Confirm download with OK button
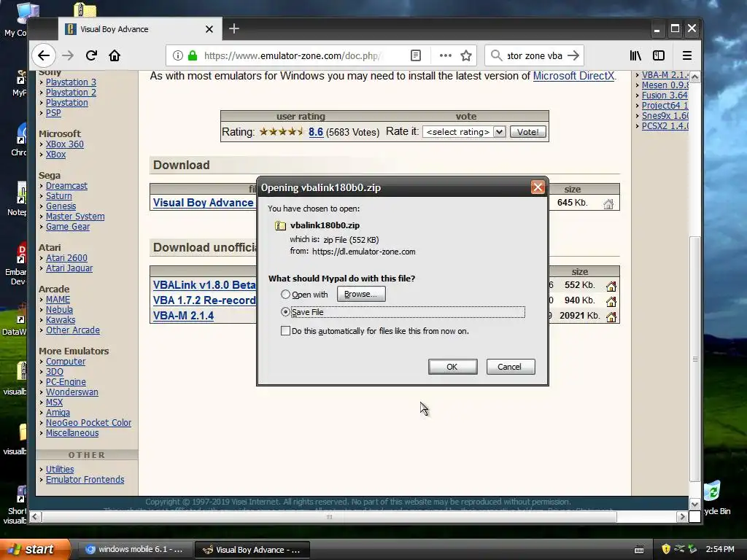This screenshot has height=560, width=747. (x=452, y=367)
